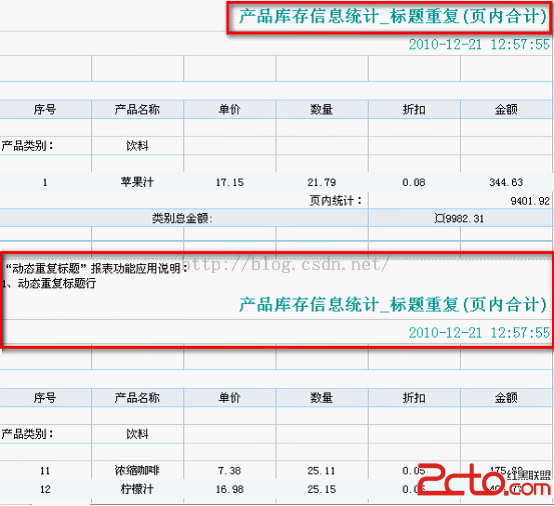The image size is (554, 506).
Task: Click 数量 header above the 浓缩咖啡 row
Action: 322,398
